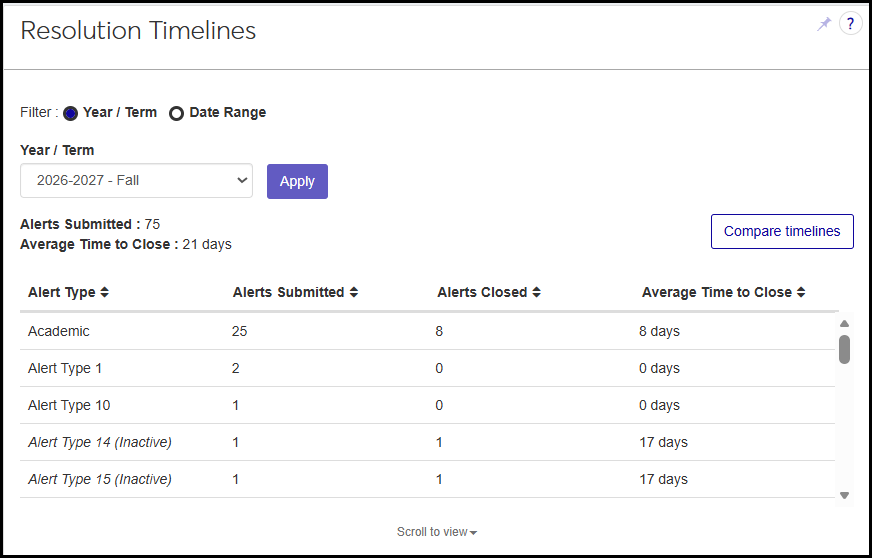Click the table scrollbar down arrow

tap(844, 495)
